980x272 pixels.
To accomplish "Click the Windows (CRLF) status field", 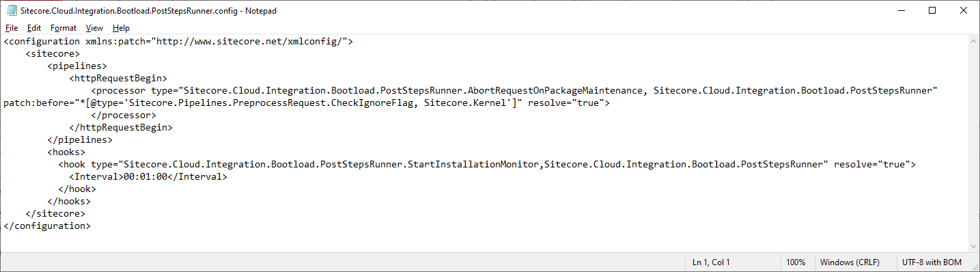I will 850,262.
